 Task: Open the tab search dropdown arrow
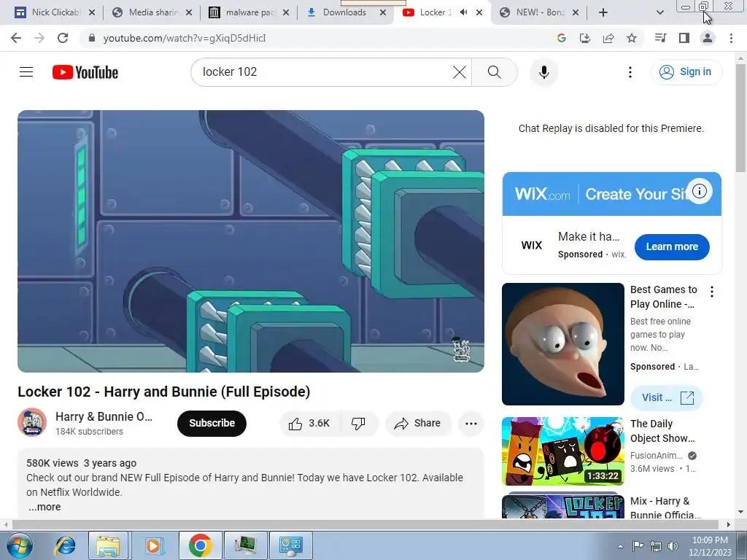click(x=659, y=12)
